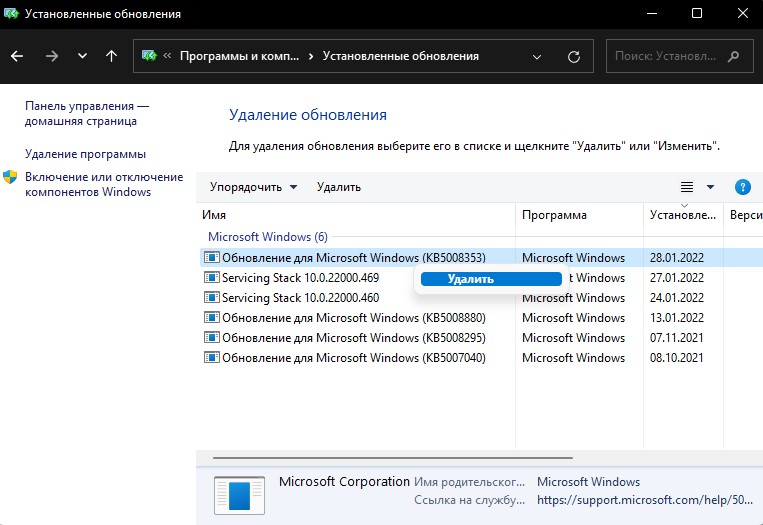Select update KB5008295 row
The width and height of the screenshot is (763, 525).
(481, 338)
